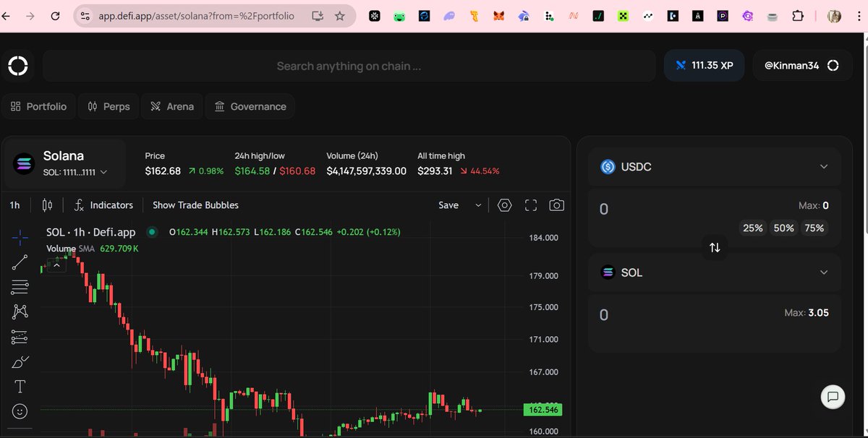Open the emoji sticker tool
868x438 pixels.
(20, 411)
